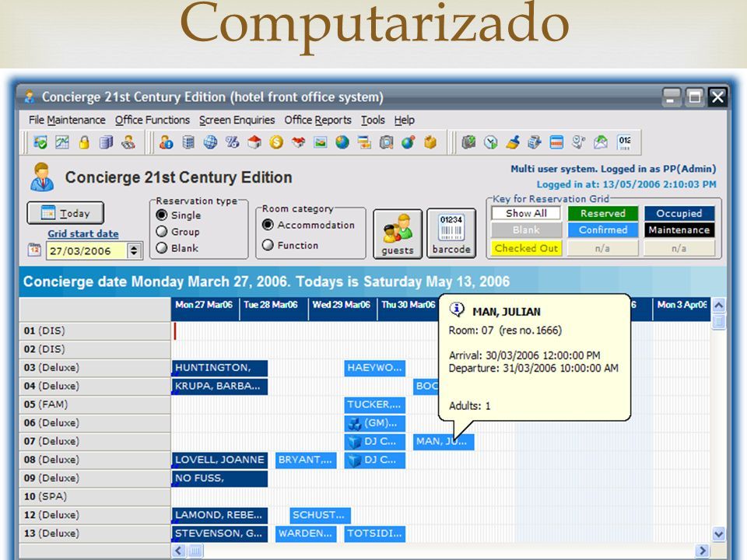Open the Office Reports menu
Viewport: 747px width, 560px height.
tap(317, 120)
